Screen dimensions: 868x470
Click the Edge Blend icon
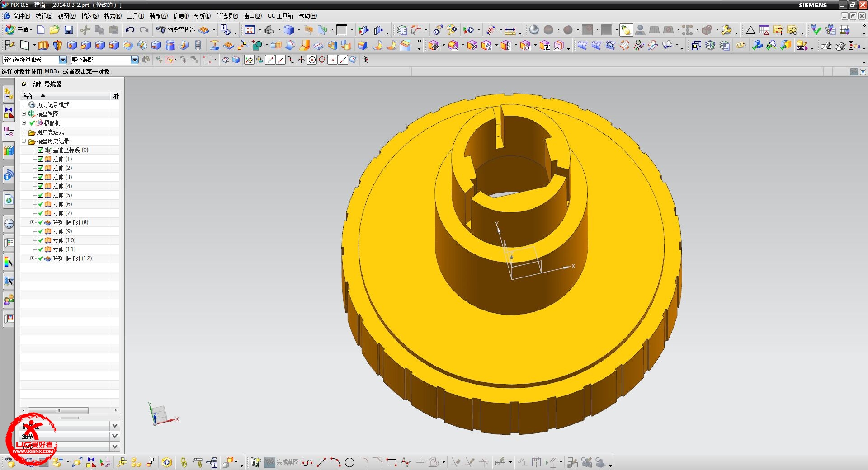(363, 45)
